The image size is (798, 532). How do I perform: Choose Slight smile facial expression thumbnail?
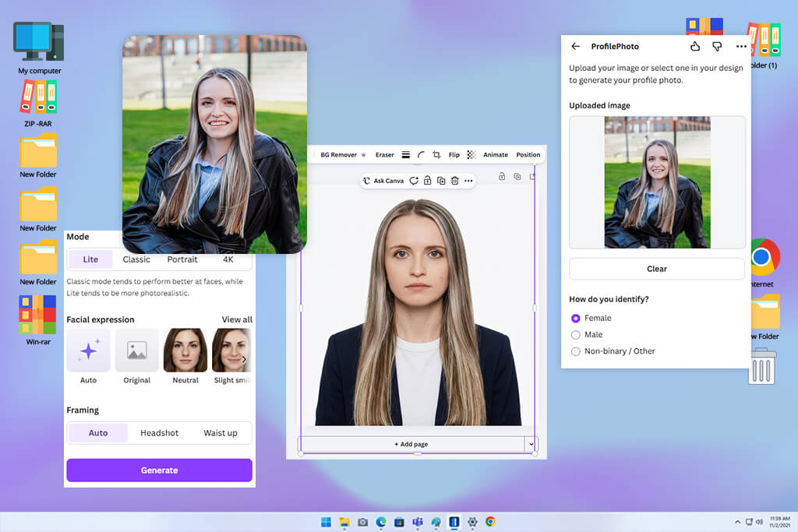coord(231,351)
